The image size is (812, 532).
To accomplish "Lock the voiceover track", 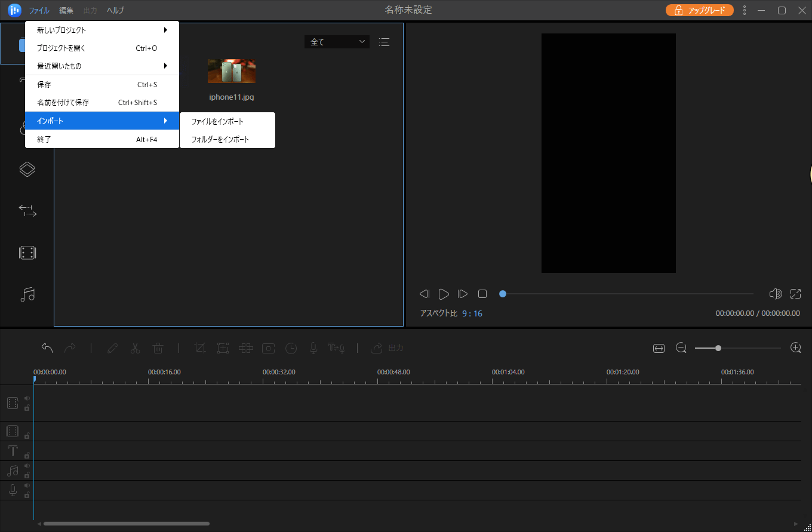I will point(27,495).
